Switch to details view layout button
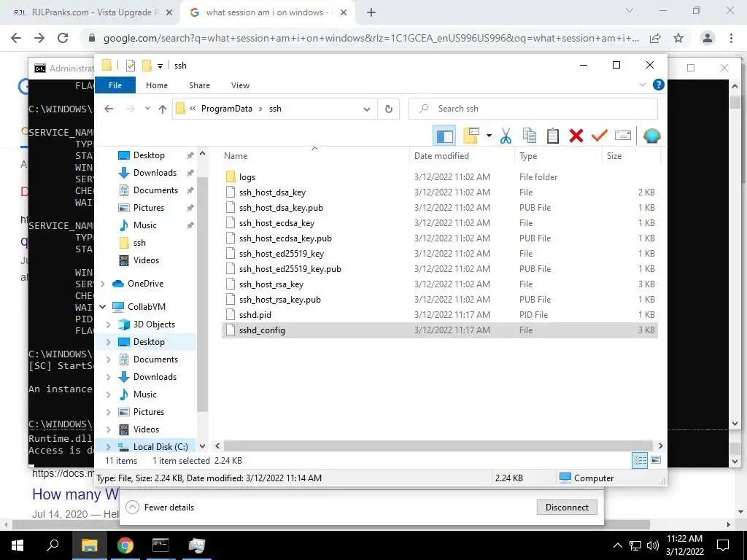This screenshot has width=747, height=560. click(x=639, y=461)
